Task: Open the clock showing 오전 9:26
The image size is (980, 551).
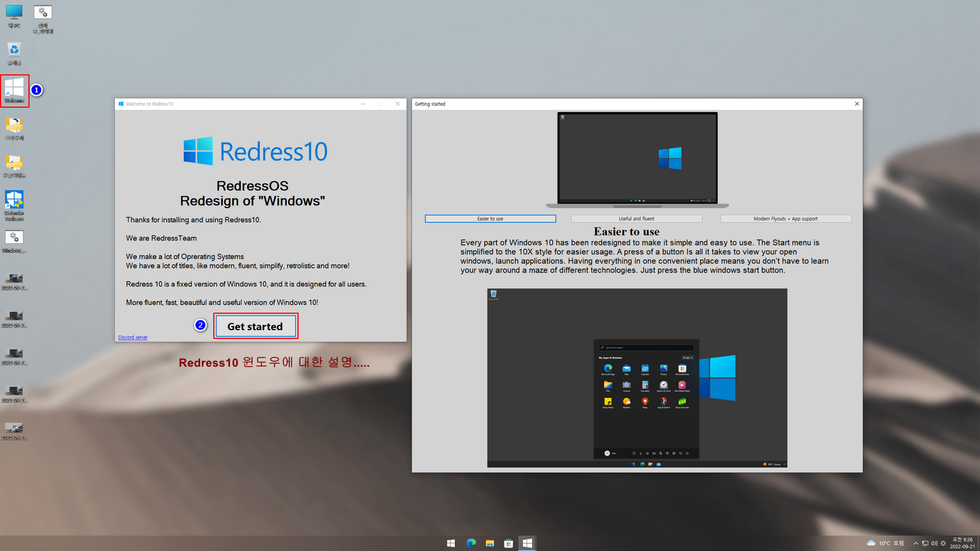Action: click(962, 543)
